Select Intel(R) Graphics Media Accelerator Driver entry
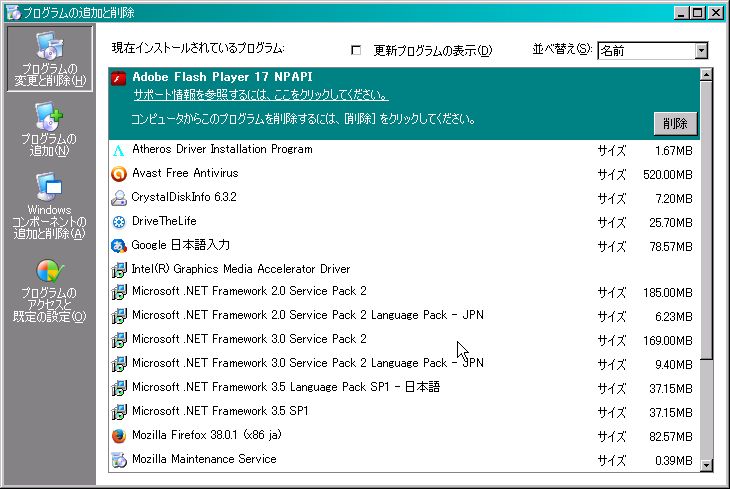This screenshot has width=730, height=489. (x=404, y=269)
